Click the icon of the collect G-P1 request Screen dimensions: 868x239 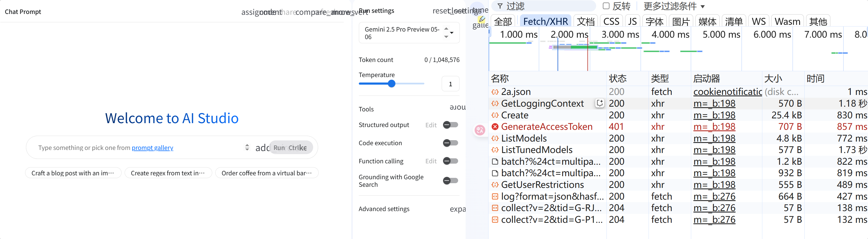(x=495, y=220)
